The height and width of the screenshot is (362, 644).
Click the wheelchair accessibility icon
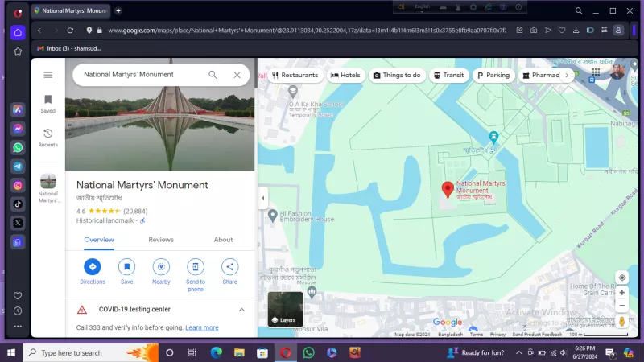pyautogui.click(x=142, y=220)
